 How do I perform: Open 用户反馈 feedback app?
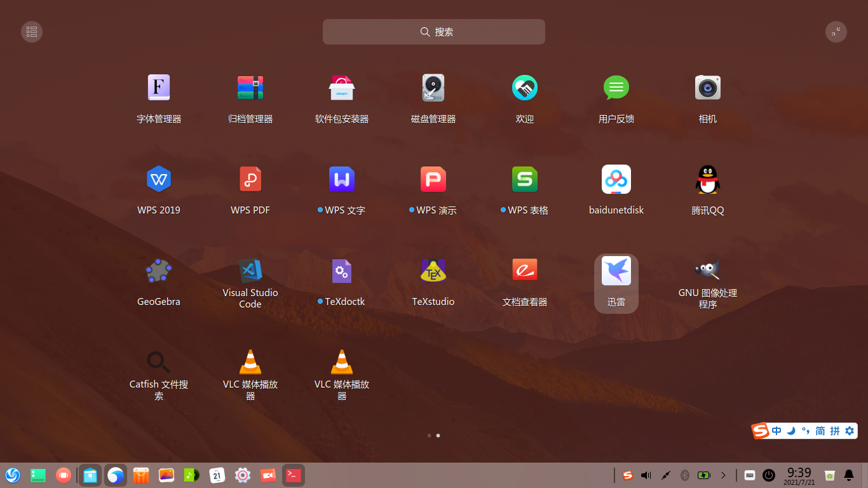point(616,88)
